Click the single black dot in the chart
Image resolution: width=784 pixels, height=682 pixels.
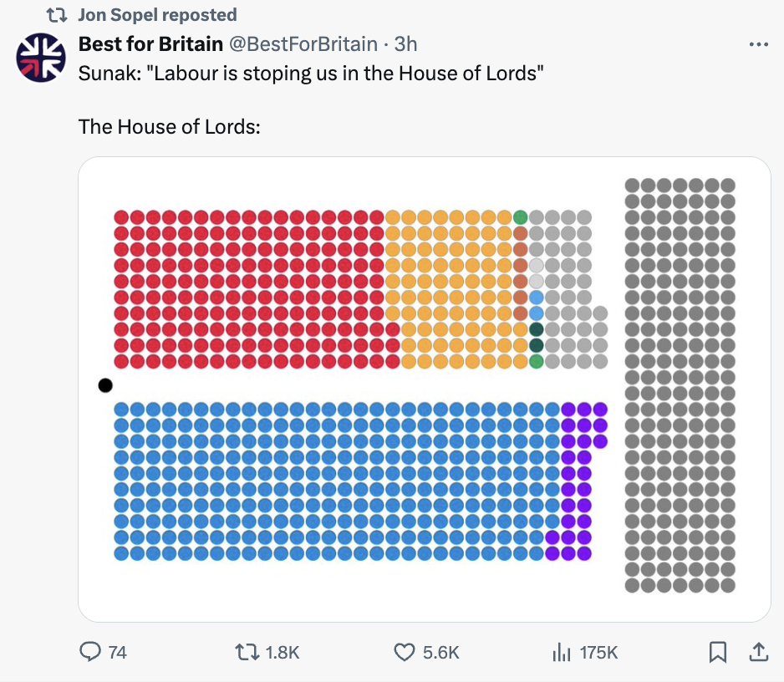(x=104, y=385)
